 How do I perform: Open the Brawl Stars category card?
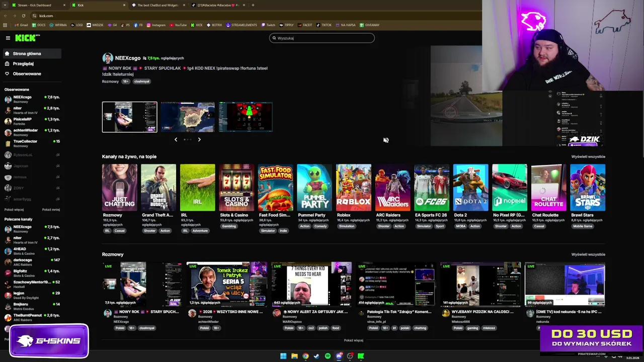[x=588, y=188]
